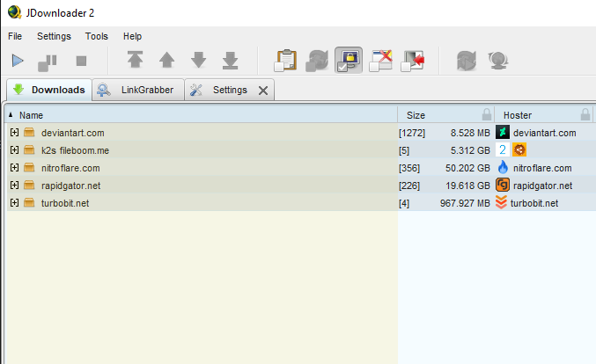Click the rapidgator.net package name
596x364 pixels.
[71, 186]
